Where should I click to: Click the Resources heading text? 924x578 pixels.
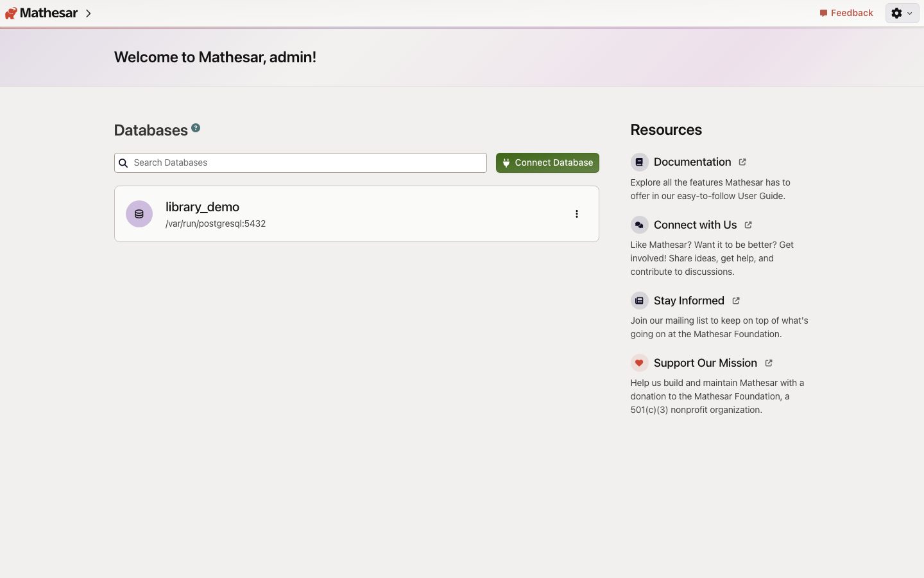666,130
